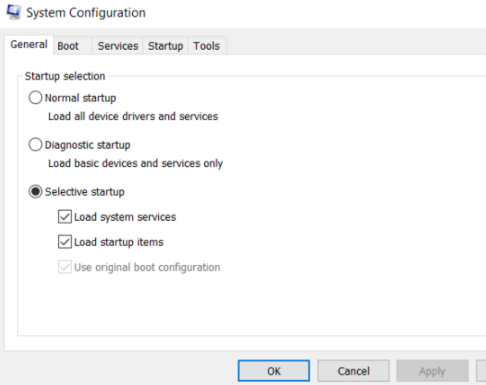The width and height of the screenshot is (486, 385).
Task: Switch to the General tab
Action: point(29,44)
